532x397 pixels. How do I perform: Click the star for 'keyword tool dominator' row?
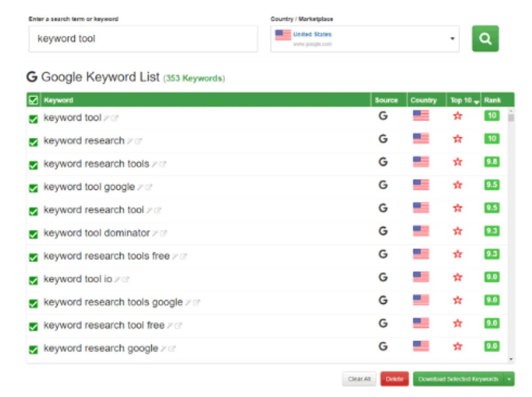pos(458,232)
